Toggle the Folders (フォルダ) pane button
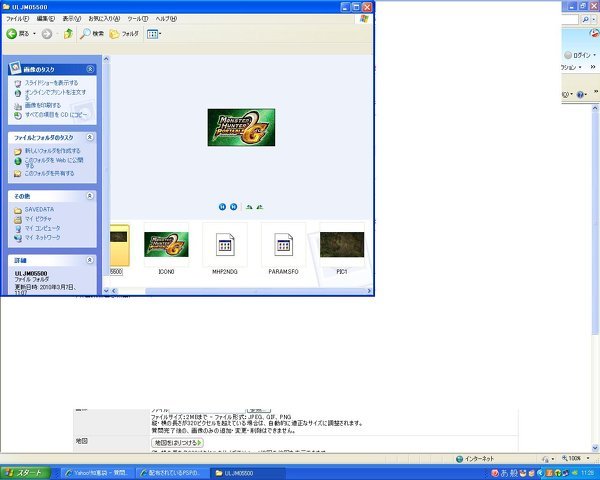 click(124, 33)
